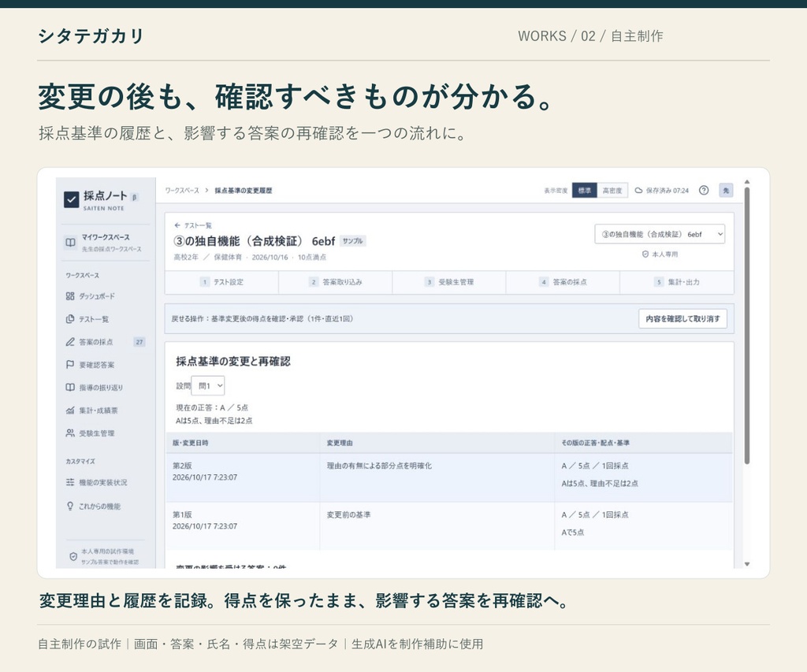Go to step 5 集計・出力
This screenshot has height=672, width=807.
tap(677, 282)
